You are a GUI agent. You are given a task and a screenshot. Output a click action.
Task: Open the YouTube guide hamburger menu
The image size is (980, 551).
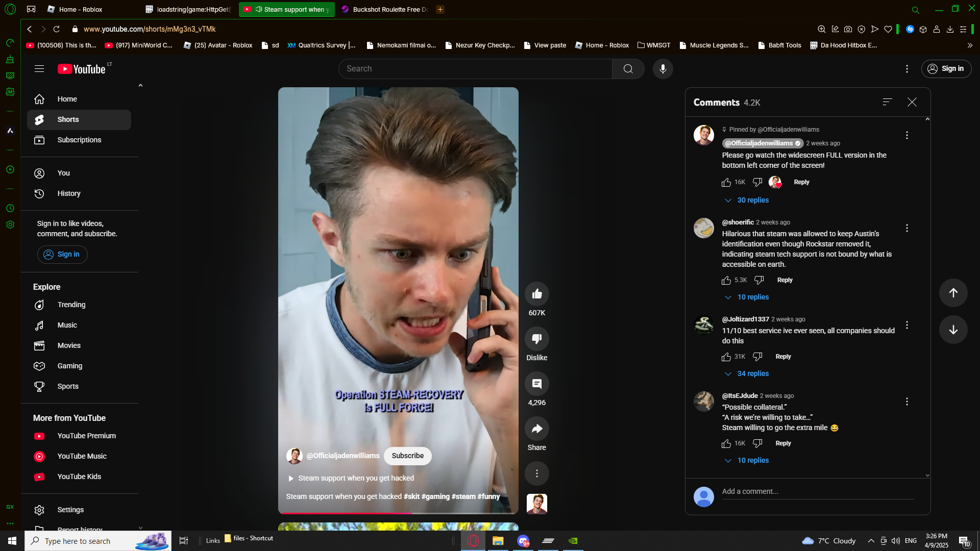point(39,69)
